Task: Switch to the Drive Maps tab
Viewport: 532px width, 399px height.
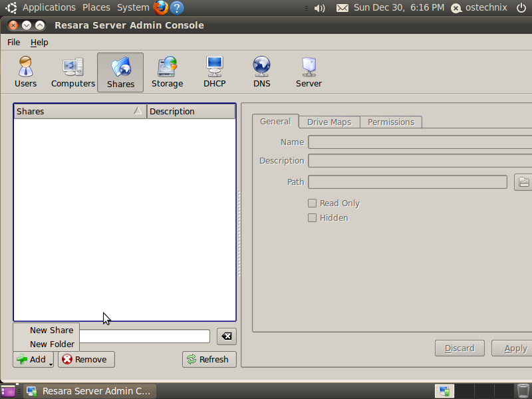Action: click(329, 122)
